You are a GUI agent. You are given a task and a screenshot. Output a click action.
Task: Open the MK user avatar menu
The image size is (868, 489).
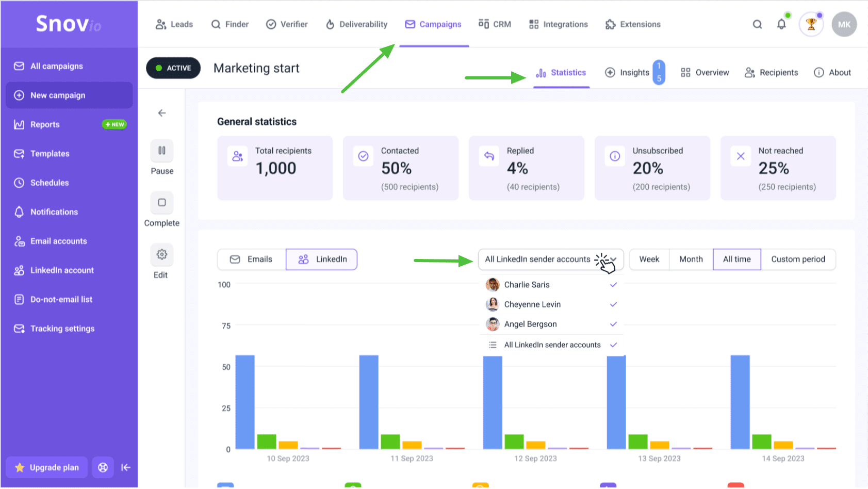pos(844,24)
